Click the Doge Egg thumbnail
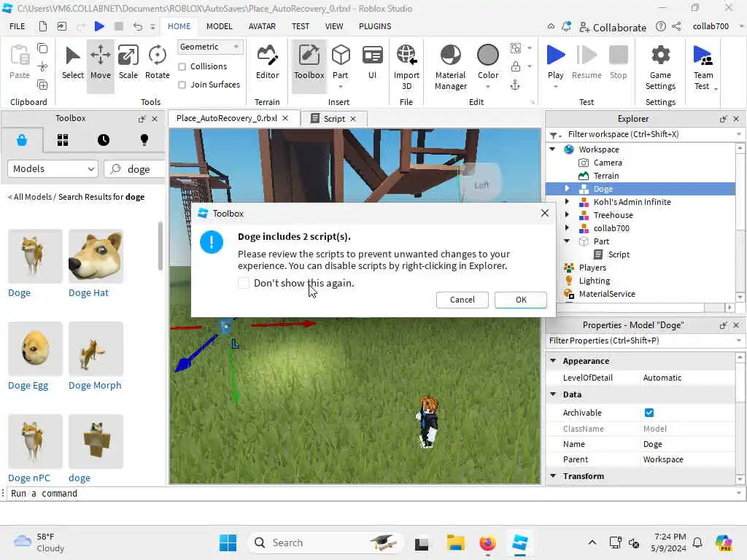 pos(35,349)
